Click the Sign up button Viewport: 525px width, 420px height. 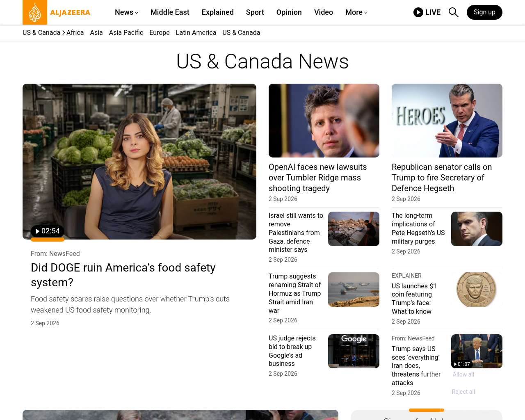coord(484,12)
